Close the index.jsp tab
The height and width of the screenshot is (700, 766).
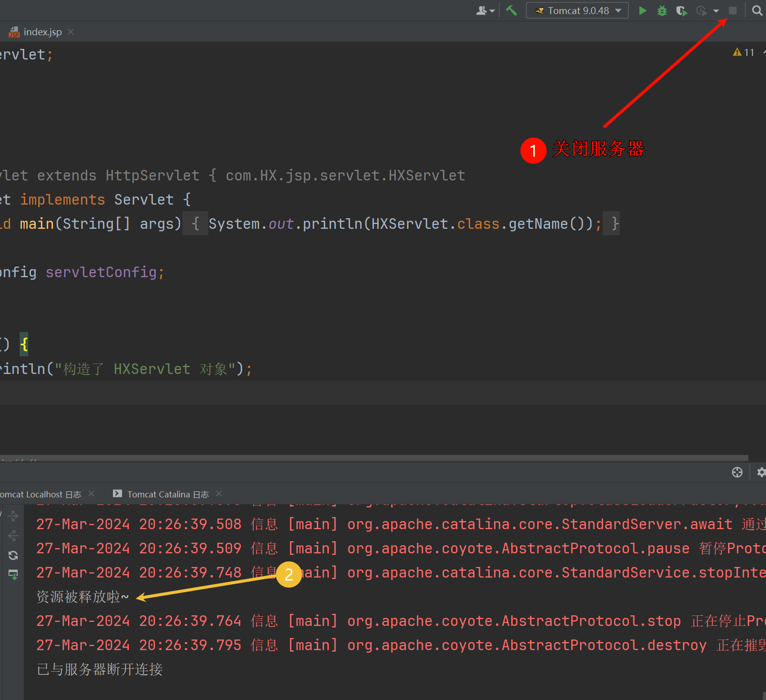pyautogui.click(x=71, y=32)
